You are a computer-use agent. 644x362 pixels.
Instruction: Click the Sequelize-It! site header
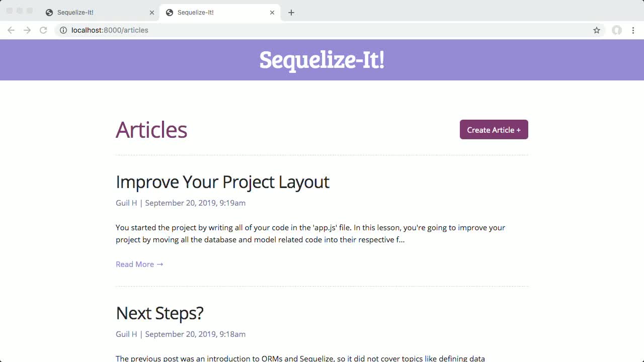tap(321, 60)
